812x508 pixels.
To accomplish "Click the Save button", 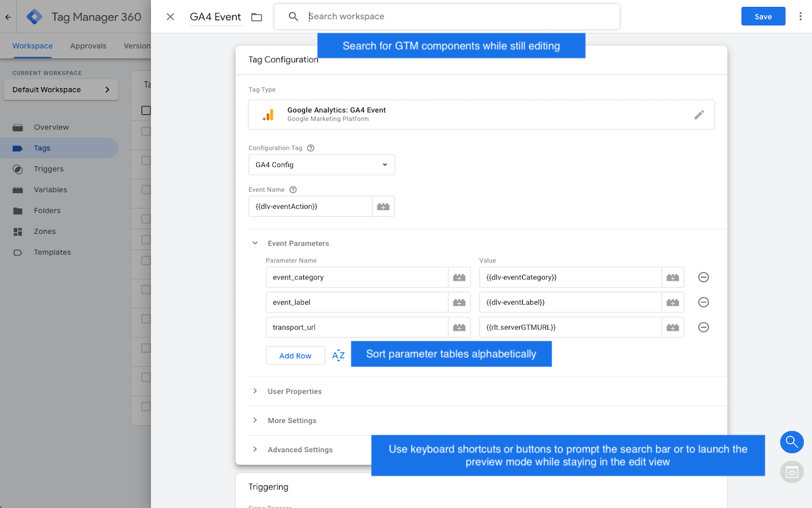I will [x=763, y=17].
